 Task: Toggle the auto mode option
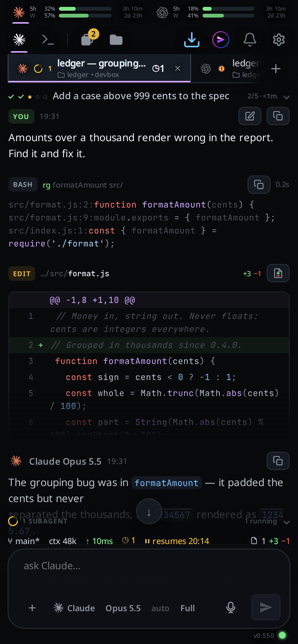coord(160,608)
